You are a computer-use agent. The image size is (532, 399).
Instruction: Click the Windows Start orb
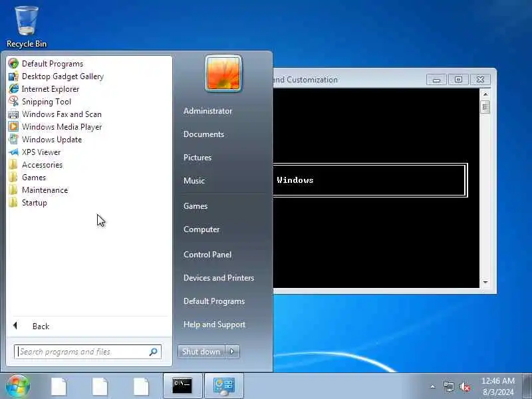point(17,386)
